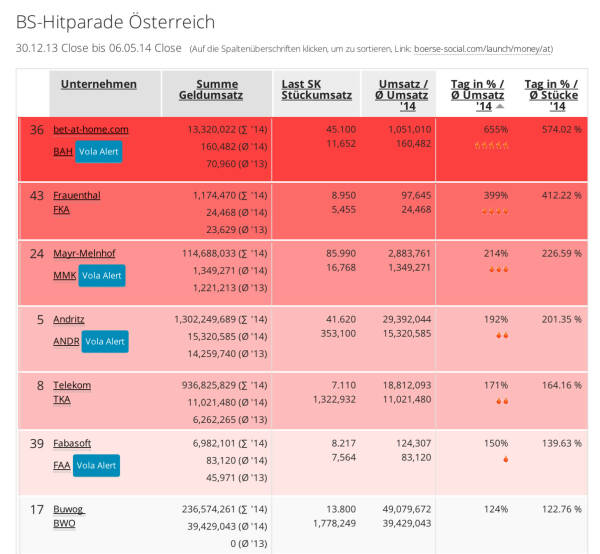600x554 pixels.
Task: Open the Vola Alert for ANDR
Action: pos(104,341)
